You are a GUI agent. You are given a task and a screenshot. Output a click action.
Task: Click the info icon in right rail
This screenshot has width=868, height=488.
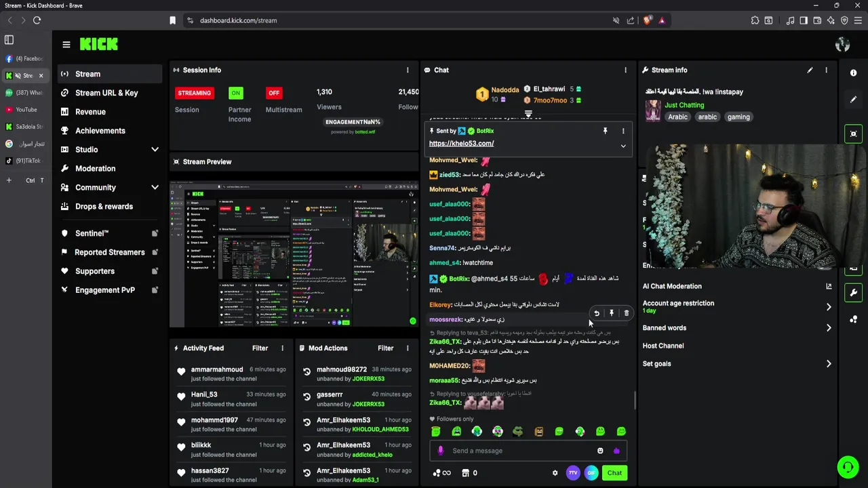pos(854,73)
